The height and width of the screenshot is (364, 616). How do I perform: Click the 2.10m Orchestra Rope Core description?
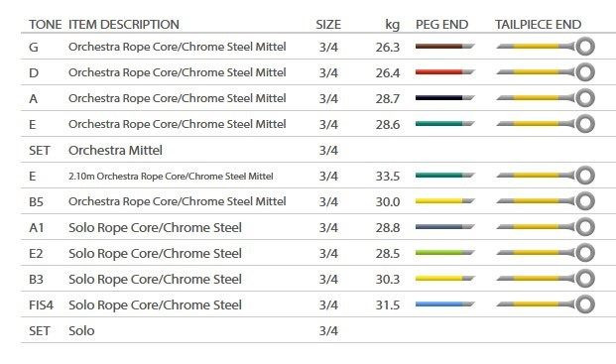tap(171, 176)
